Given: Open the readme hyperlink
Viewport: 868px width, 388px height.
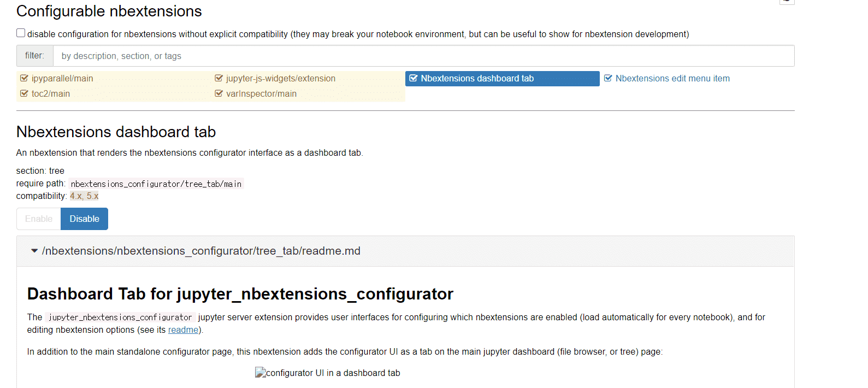Looking at the screenshot, I should tap(183, 330).
